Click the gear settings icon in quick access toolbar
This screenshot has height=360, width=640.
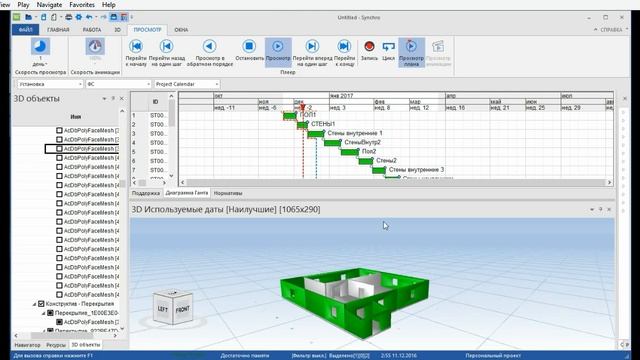point(78,17)
